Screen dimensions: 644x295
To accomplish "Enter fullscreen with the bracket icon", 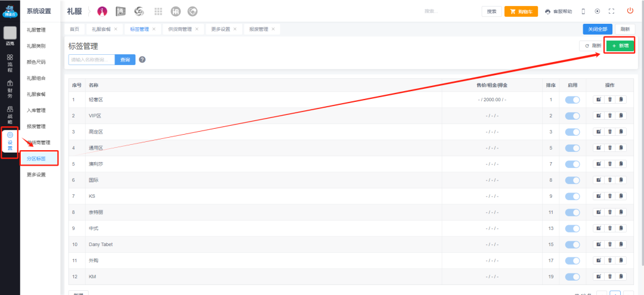I will pos(612,11).
